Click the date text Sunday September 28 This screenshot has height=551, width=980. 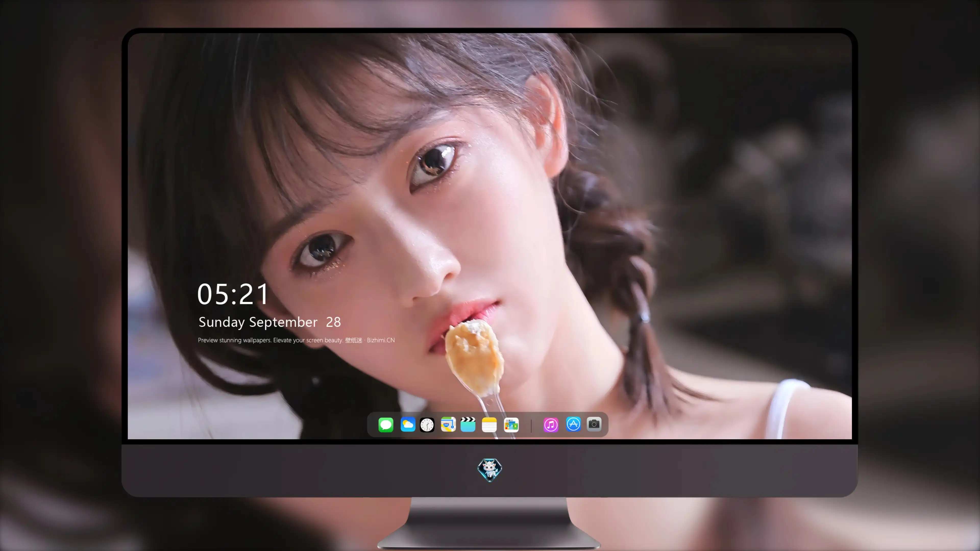click(x=270, y=322)
